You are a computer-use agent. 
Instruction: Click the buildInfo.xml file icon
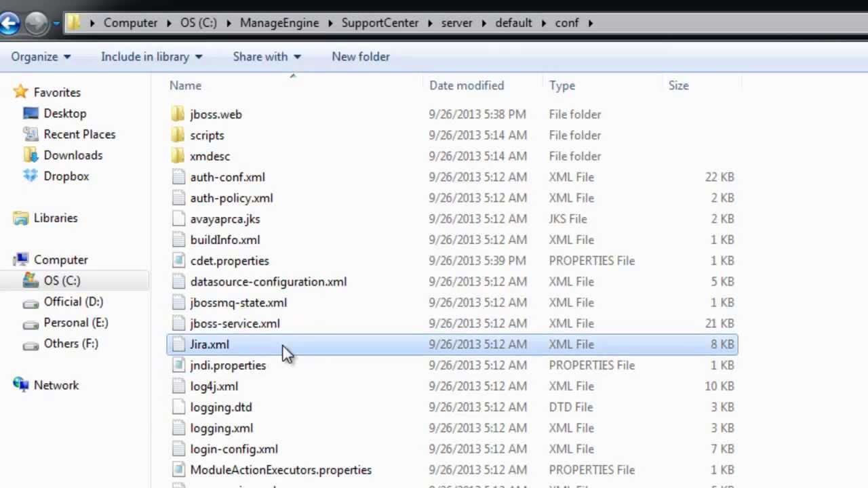click(178, 240)
